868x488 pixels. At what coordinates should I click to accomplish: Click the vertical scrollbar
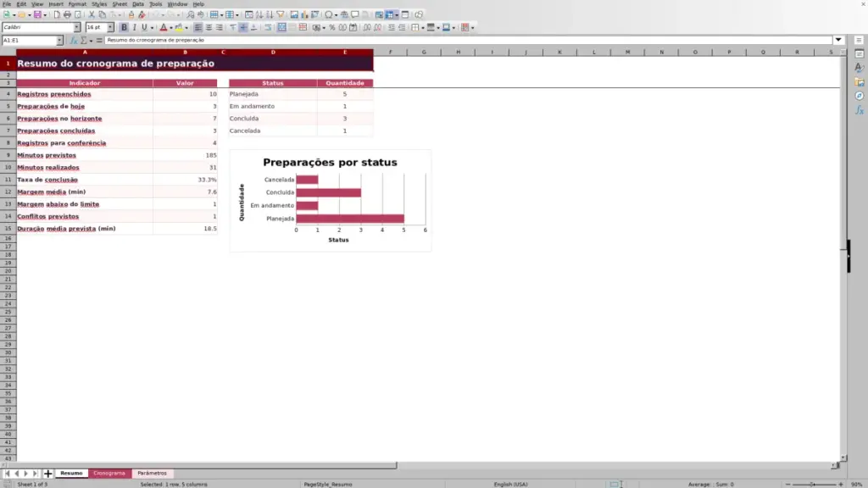click(843, 254)
